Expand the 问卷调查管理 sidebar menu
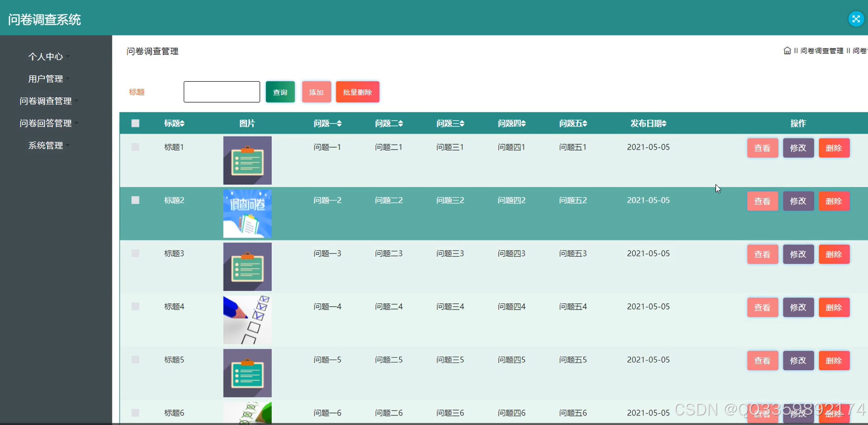Viewport: 868px width, 425px height. (x=48, y=101)
